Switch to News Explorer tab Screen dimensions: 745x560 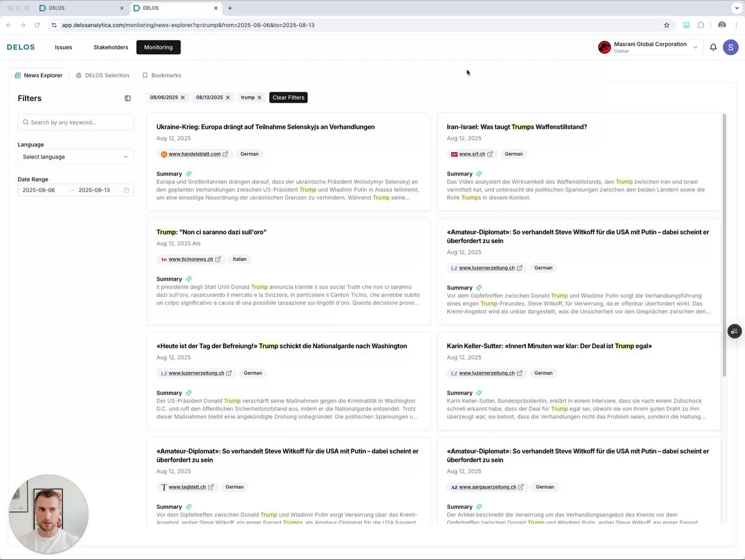click(38, 76)
